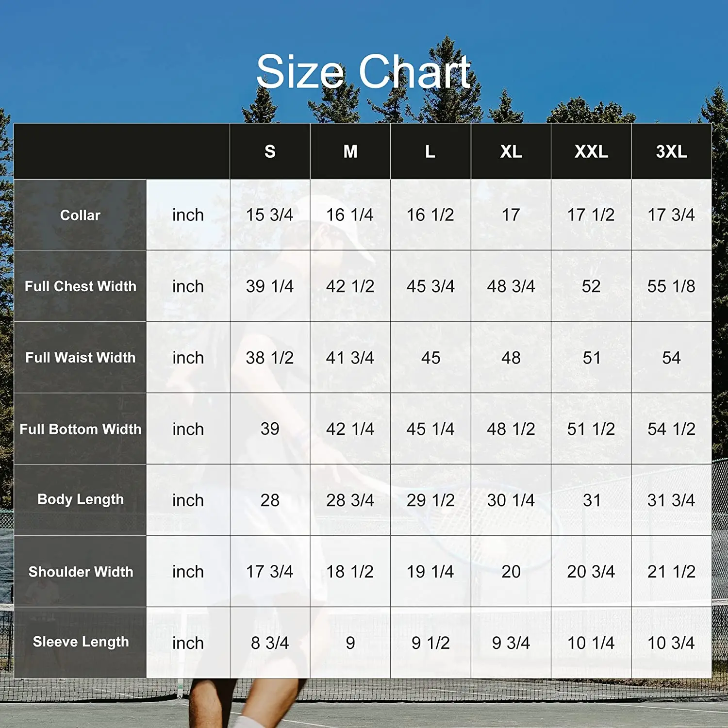This screenshot has width=728, height=728.
Task: Click the Full Waist Width row label
Action: tap(80, 358)
